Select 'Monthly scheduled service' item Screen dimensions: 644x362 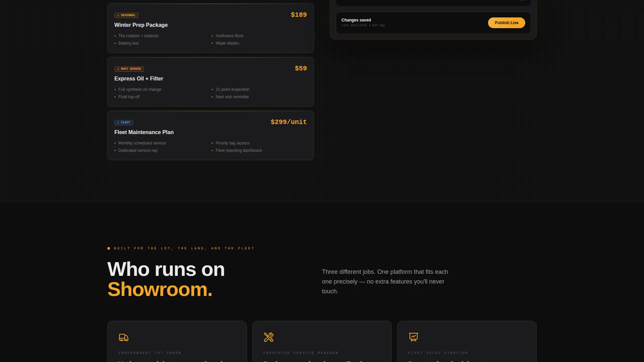pyautogui.click(x=142, y=143)
